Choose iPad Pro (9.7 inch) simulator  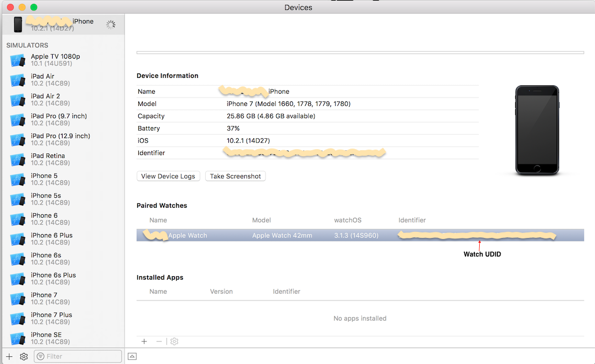tap(63, 120)
